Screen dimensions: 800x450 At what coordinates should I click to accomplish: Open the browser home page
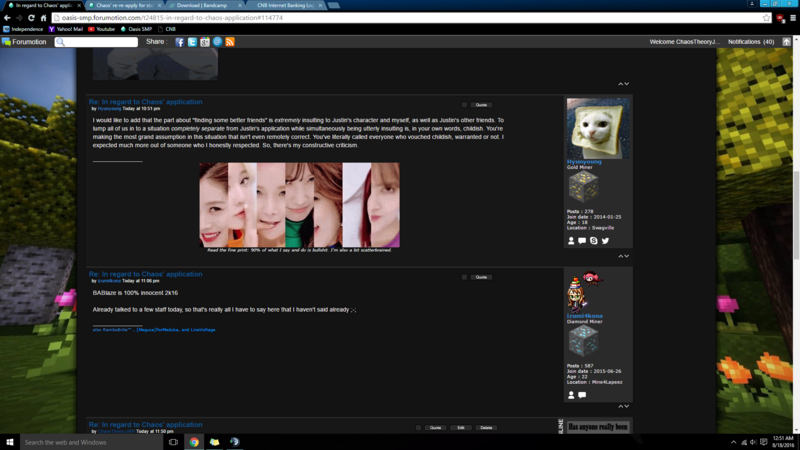[x=43, y=18]
